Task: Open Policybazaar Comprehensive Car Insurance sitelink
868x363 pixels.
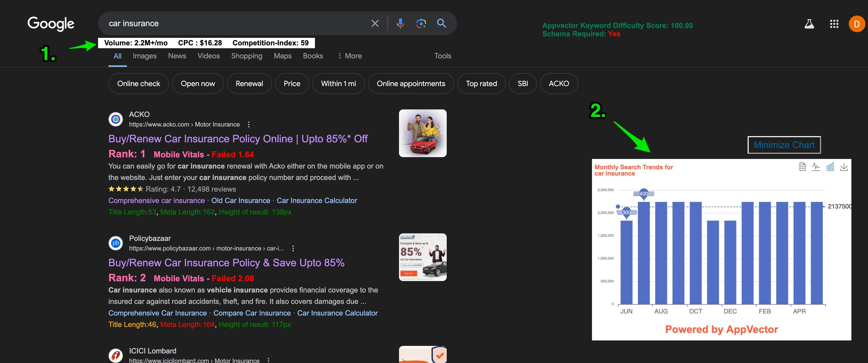Action: [157, 313]
